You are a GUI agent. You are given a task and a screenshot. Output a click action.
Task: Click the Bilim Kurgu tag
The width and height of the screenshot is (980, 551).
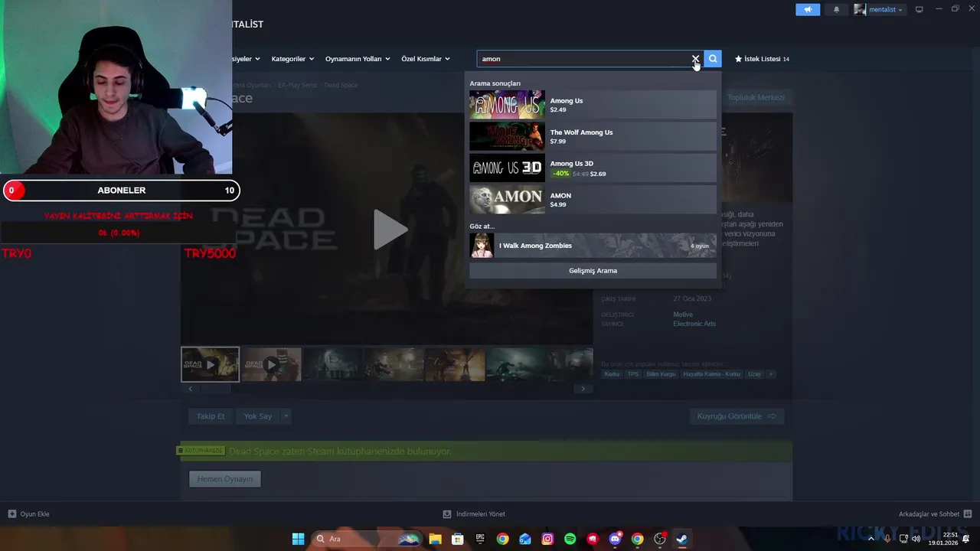click(661, 374)
